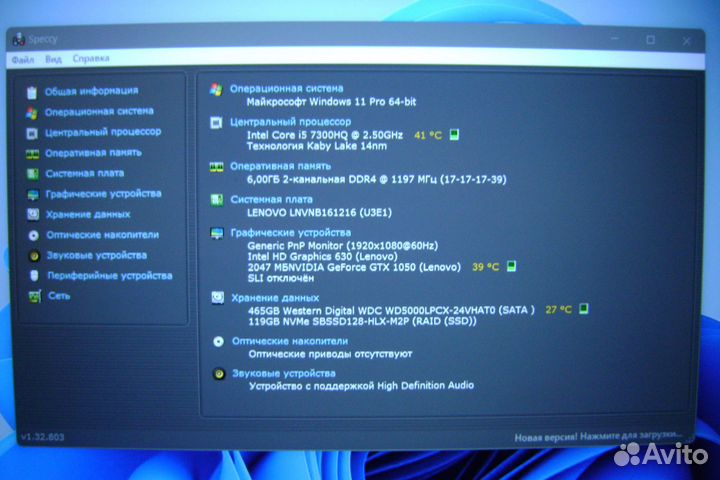Select Оперативная память in sidebar
Viewport: 720px width, 480px height.
point(93,153)
